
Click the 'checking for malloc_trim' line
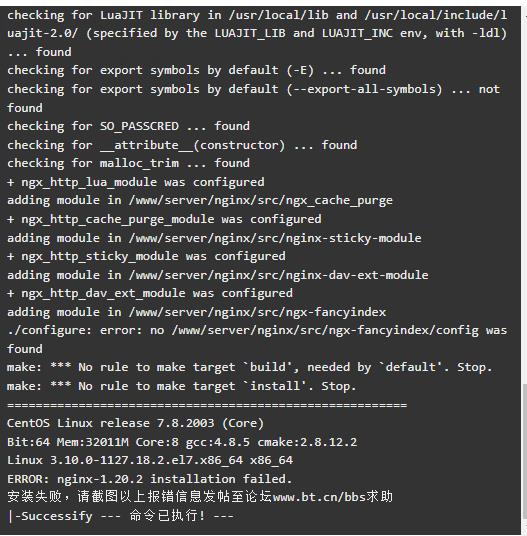129,163
